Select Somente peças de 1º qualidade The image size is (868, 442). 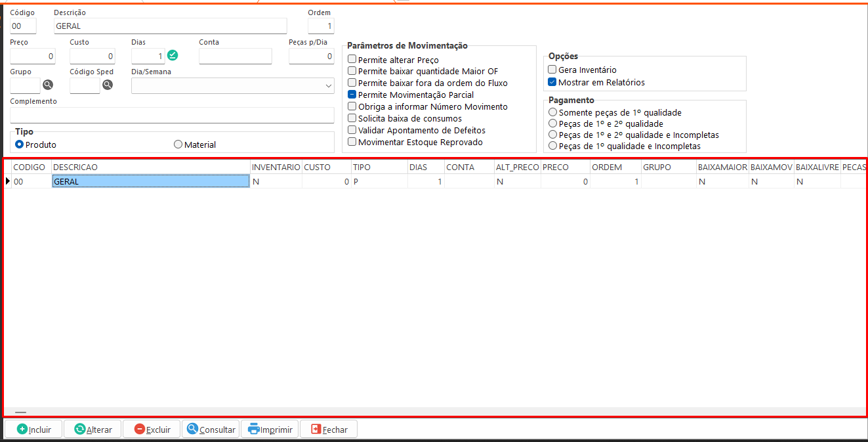point(553,112)
